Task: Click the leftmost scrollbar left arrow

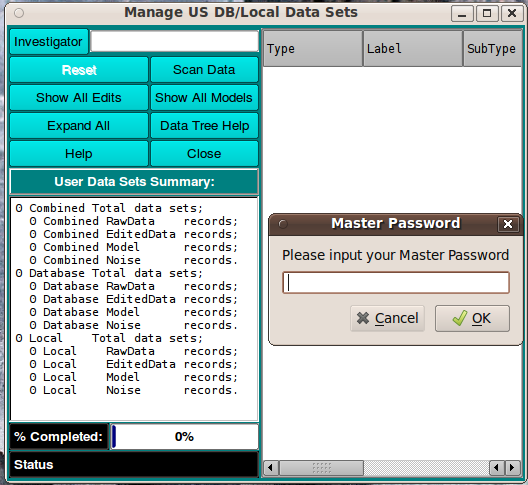Action: pyautogui.click(x=270, y=468)
